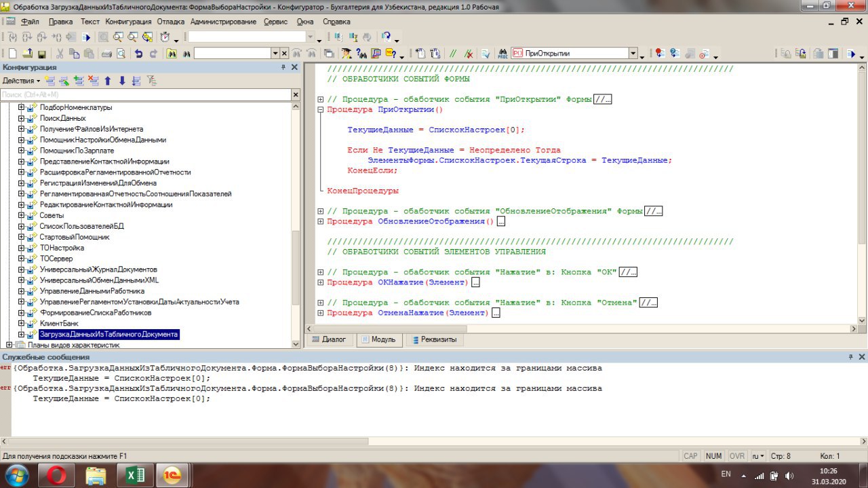
Task: Expand the ЗагрузкаДанныхИзТабличногоДокумента node
Action: pyautogui.click(x=21, y=335)
